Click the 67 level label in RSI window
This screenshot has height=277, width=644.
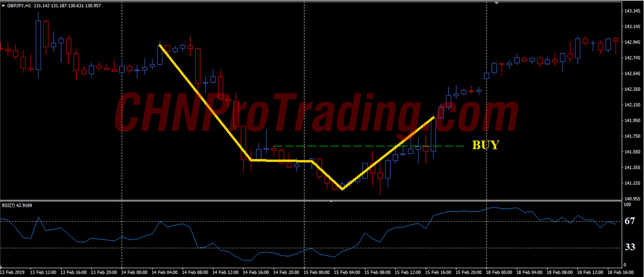[630, 221]
